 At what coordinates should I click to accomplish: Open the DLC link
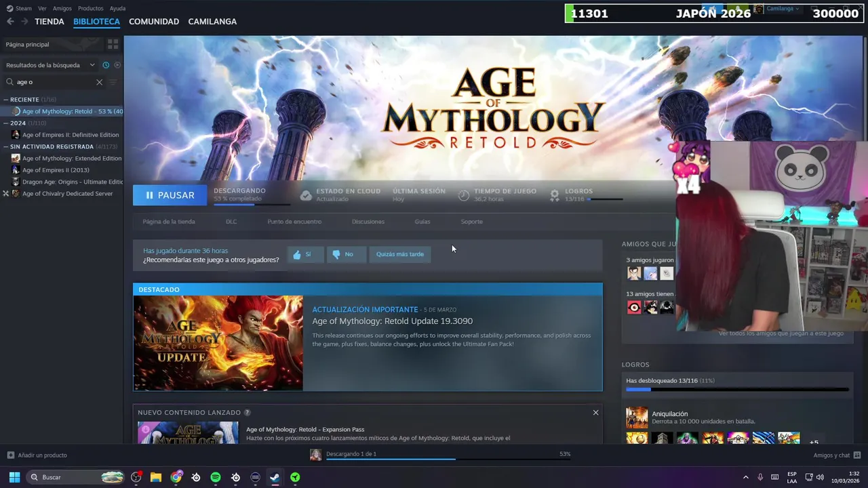point(231,222)
